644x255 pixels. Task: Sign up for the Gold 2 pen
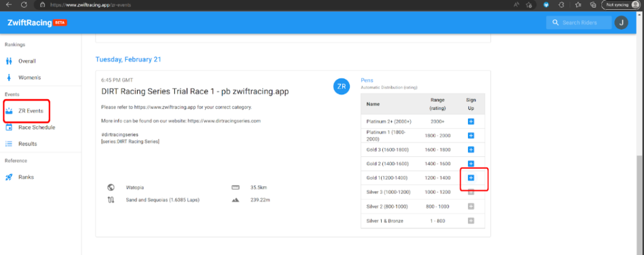tap(471, 163)
